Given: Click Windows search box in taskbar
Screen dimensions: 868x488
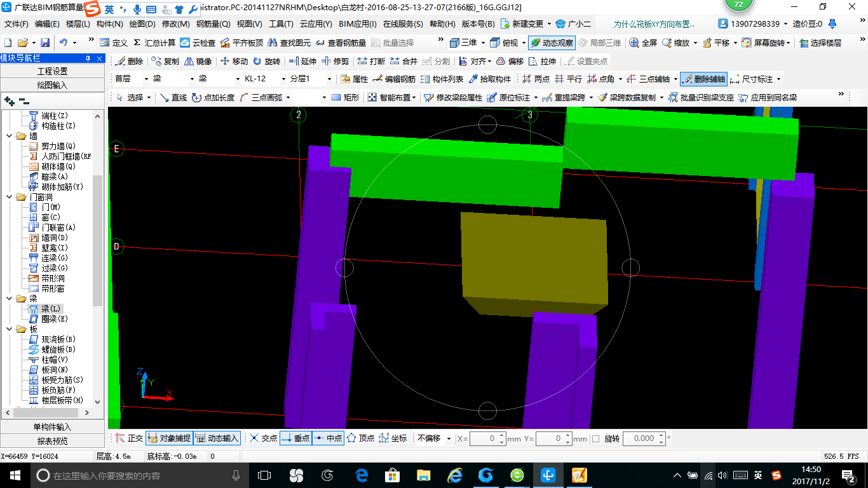Looking at the screenshot, I should tap(140, 475).
